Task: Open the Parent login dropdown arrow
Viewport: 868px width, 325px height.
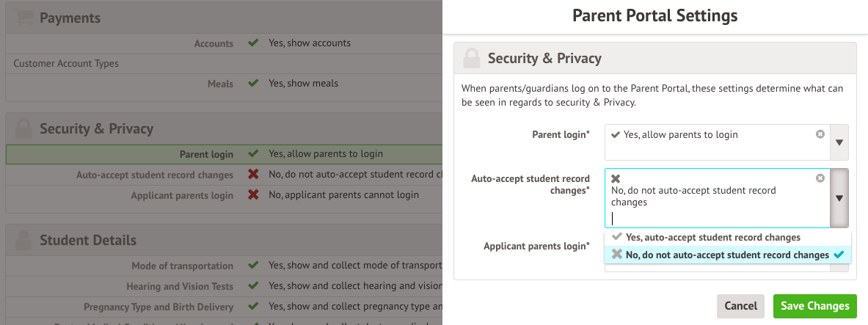Action: click(839, 142)
